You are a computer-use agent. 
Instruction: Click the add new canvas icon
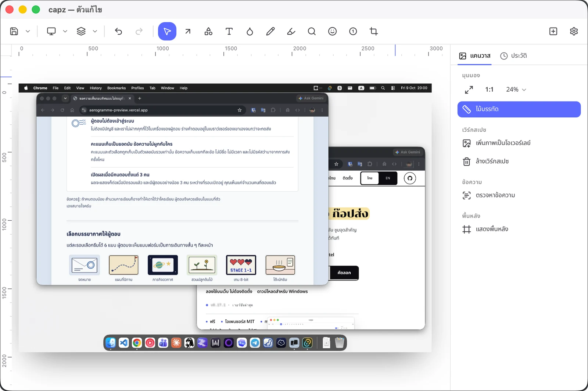(x=553, y=31)
